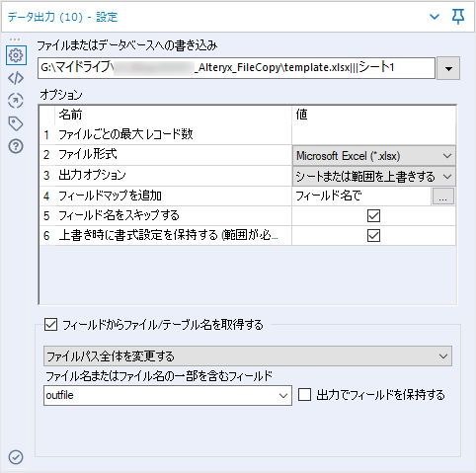Open 出力オプション dropdown

tap(374, 177)
